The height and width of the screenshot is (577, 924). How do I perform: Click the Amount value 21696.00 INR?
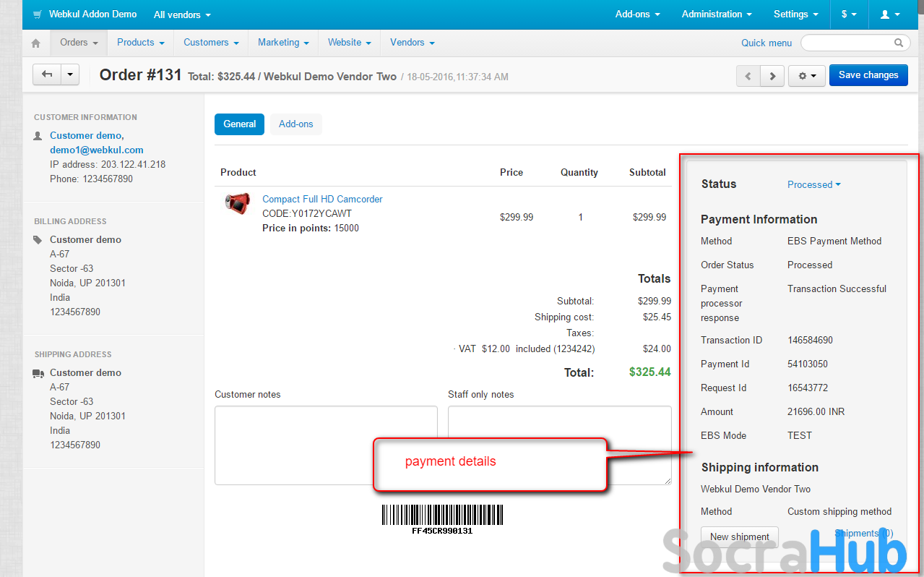[816, 411]
